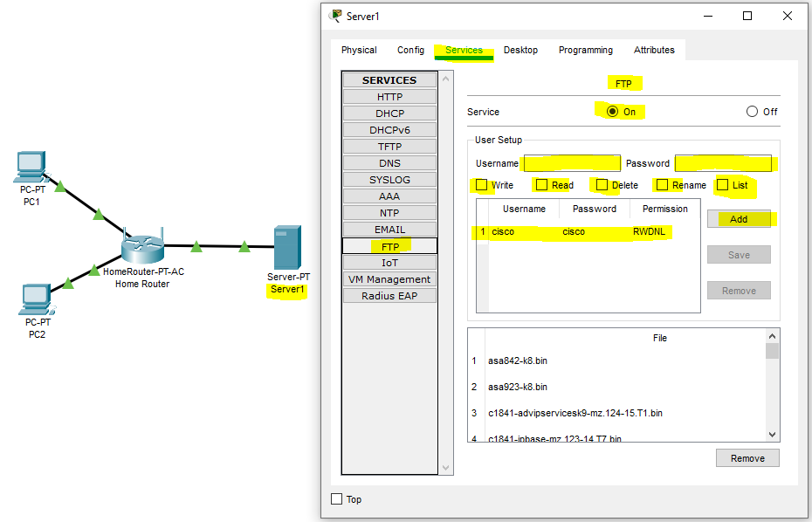Open the IoT service panel
Viewport: 812px width, 522px height.
(x=389, y=262)
